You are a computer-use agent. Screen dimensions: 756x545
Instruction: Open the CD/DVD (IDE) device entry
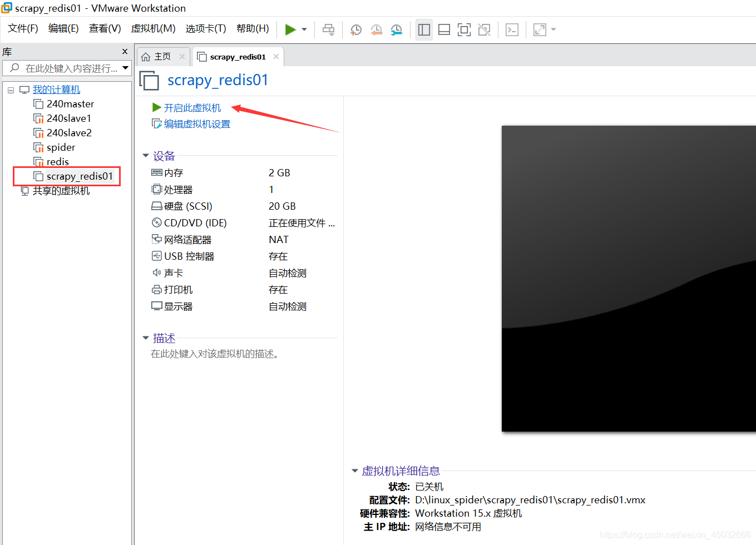point(195,223)
